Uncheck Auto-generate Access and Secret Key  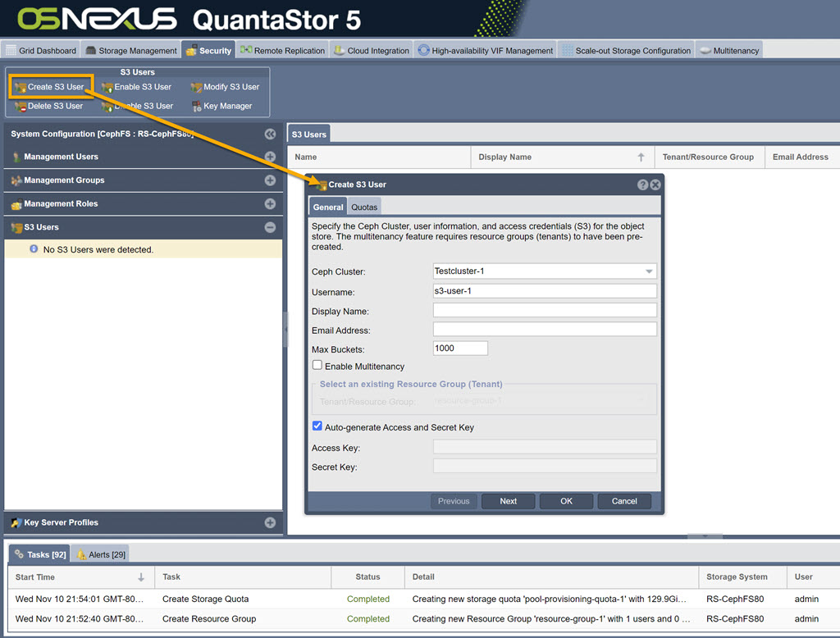point(317,426)
